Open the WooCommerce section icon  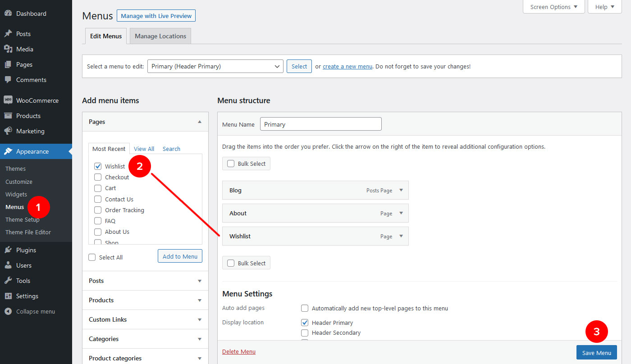pos(9,100)
